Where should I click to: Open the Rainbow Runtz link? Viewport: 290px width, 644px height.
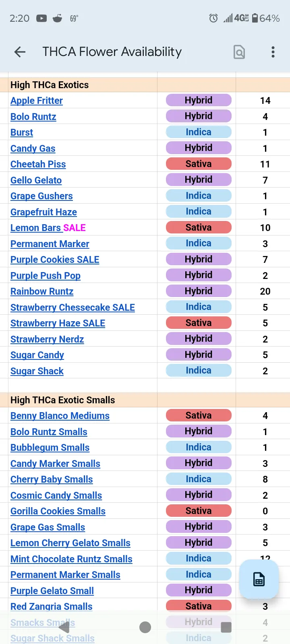[x=42, y=291]
